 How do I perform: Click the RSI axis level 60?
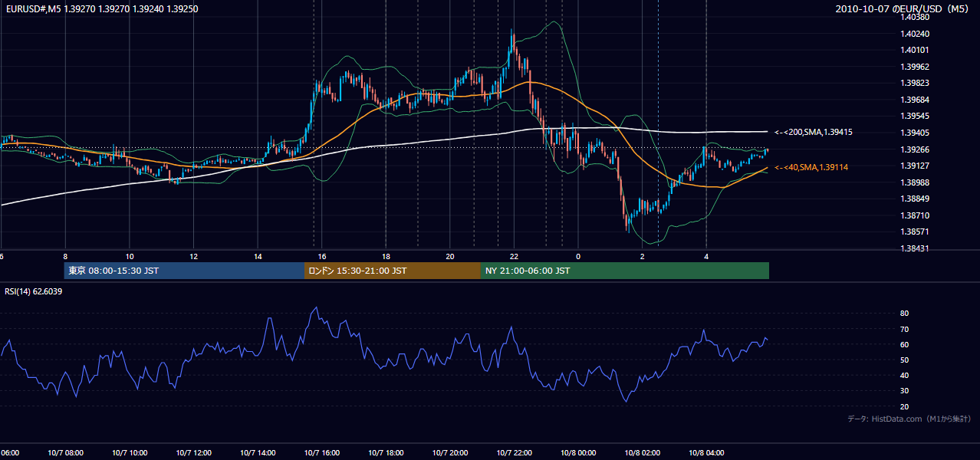[x=904, y=344]
